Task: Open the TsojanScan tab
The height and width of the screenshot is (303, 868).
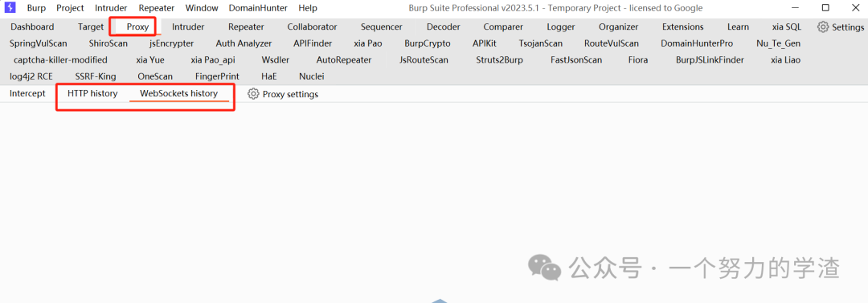Action: pyautogui.click(x=541, y=43)
